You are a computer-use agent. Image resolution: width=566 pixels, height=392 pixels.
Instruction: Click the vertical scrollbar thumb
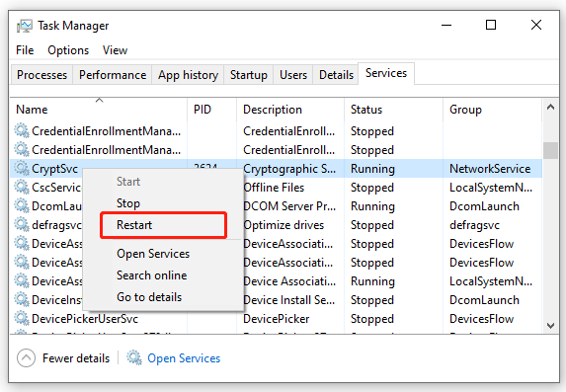550,150
